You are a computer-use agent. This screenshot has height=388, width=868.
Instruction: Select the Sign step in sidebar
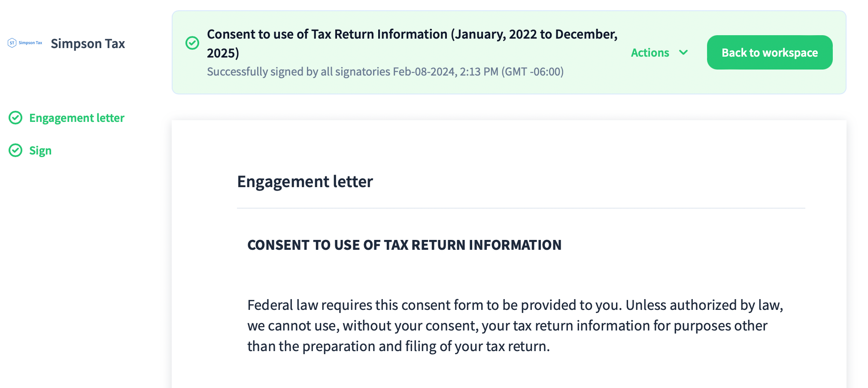click(x=40, y=150)
